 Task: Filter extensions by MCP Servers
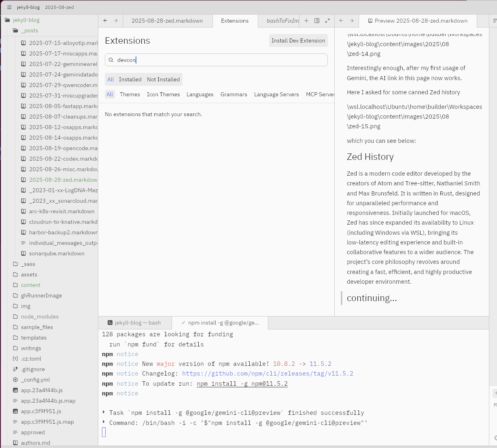coord(319,94)
